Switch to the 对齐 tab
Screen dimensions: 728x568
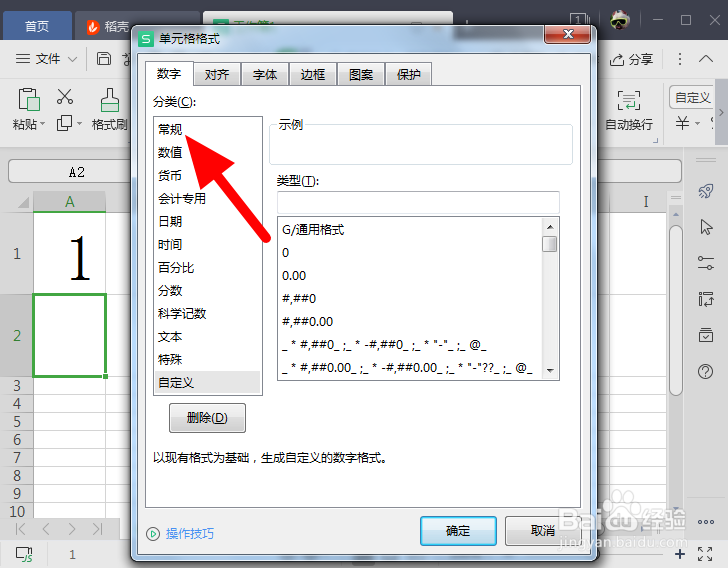(217, 74)
